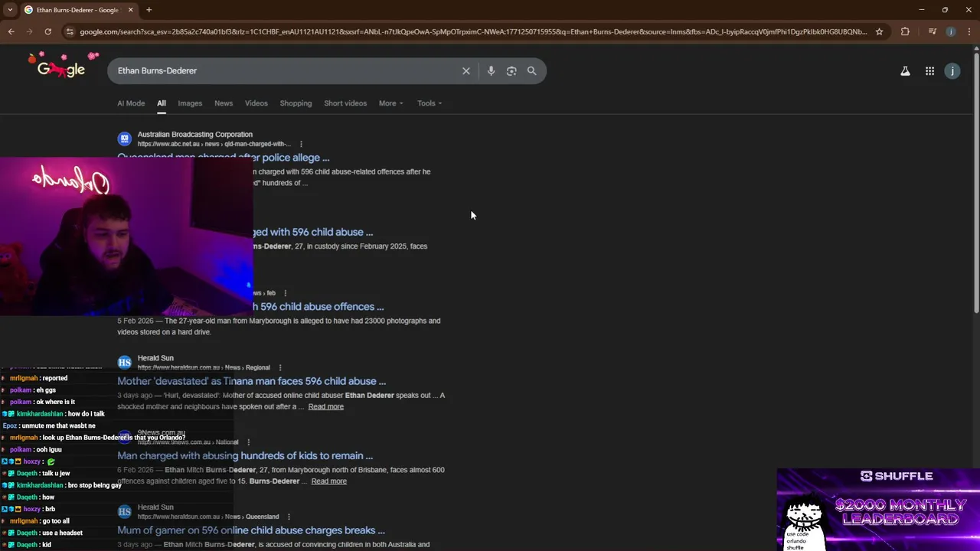Open the media control icon in toolbar
The width and height of the screenshot is (980, 551).
pyautogui.click(x=932, y=31)
